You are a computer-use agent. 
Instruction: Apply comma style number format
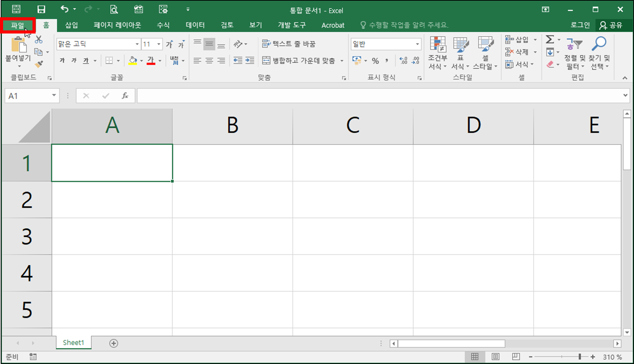[387, 61]
